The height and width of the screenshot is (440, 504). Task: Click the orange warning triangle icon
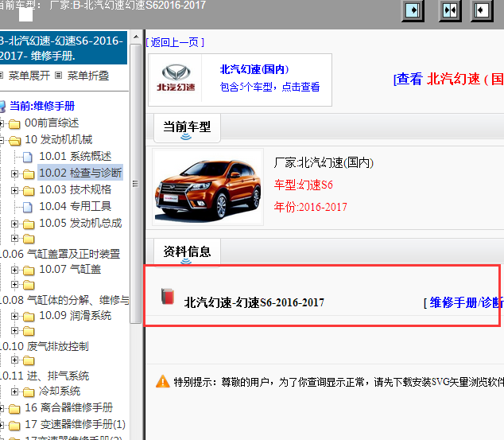pos(163,381)
